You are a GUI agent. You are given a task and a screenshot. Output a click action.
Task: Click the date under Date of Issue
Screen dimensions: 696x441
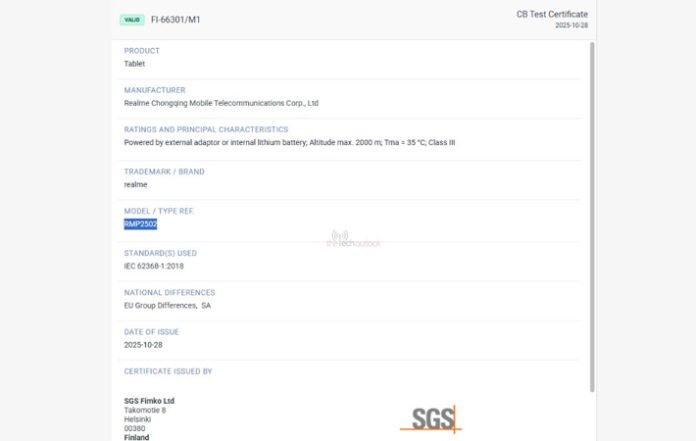point(144,345)
